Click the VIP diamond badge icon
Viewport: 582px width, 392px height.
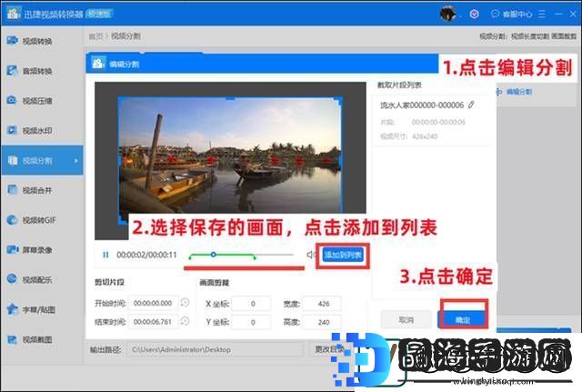click(474, 15)
